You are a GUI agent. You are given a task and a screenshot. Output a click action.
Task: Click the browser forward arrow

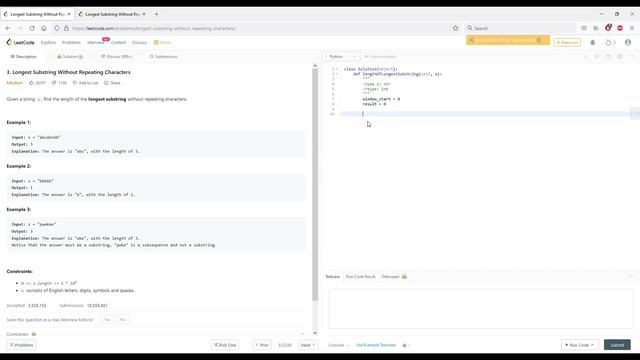(20, 28)
